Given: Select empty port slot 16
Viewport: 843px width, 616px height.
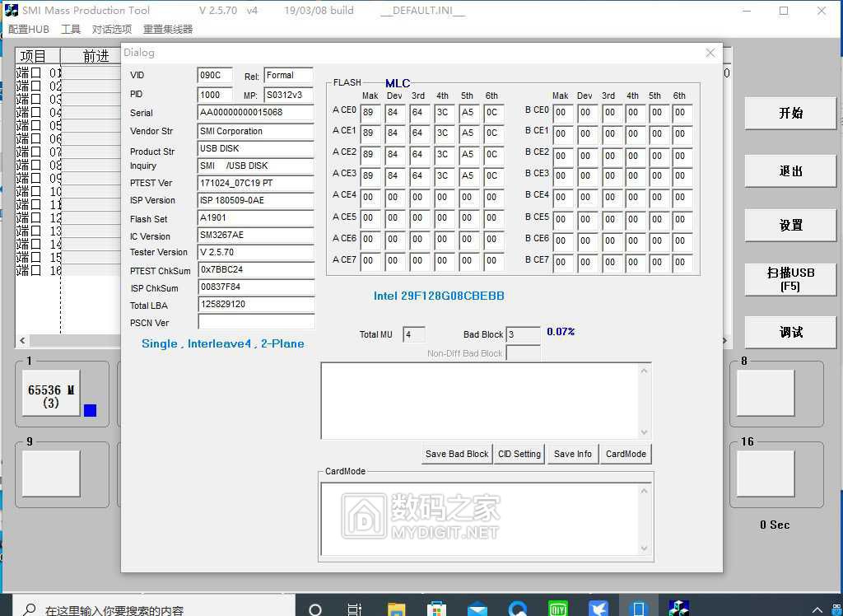Looking at the screenshot, I should pos(766,474).
